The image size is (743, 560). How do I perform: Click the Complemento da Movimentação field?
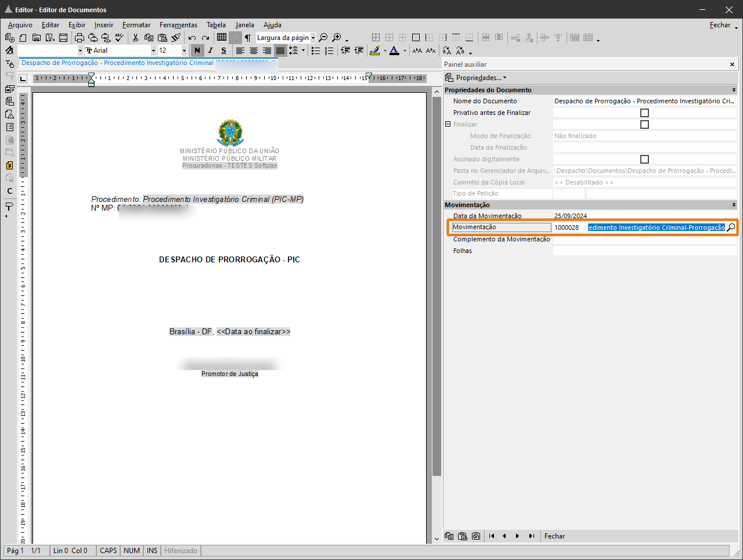[644, 239]
